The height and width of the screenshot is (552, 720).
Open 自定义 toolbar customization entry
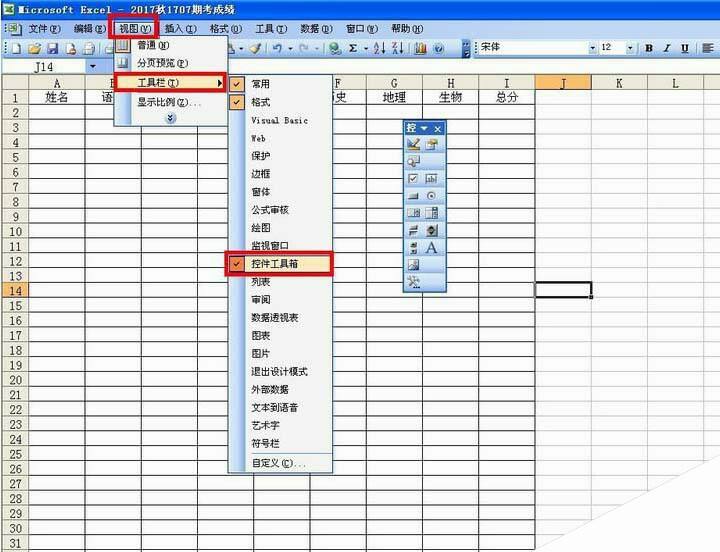[x=280, y=463]
